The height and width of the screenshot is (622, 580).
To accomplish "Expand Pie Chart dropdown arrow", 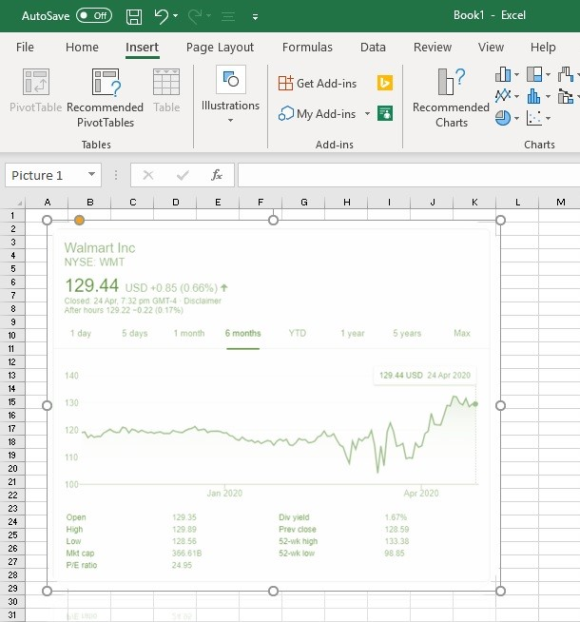I will click(517, 118).
